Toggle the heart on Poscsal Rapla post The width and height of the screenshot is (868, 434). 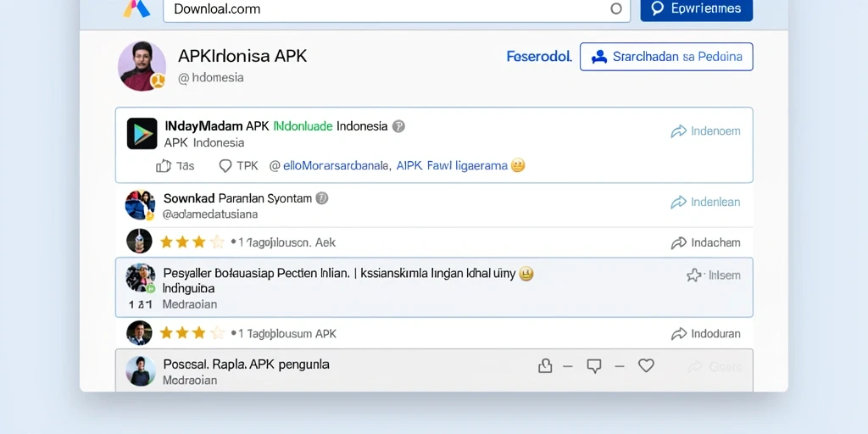click(646, 365)
